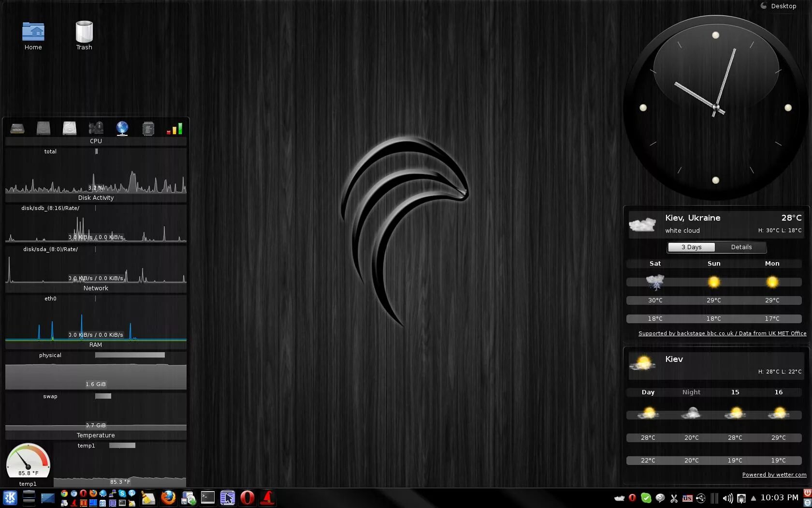Click the 28°C current temperature reading
This screenshot has height=508, width=812.
click(x=791, y=218)
